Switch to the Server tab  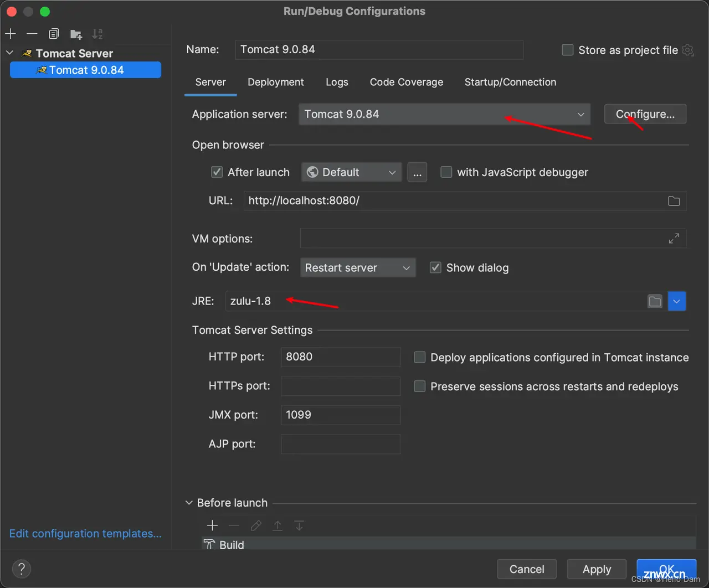click(x=210, y=82)
